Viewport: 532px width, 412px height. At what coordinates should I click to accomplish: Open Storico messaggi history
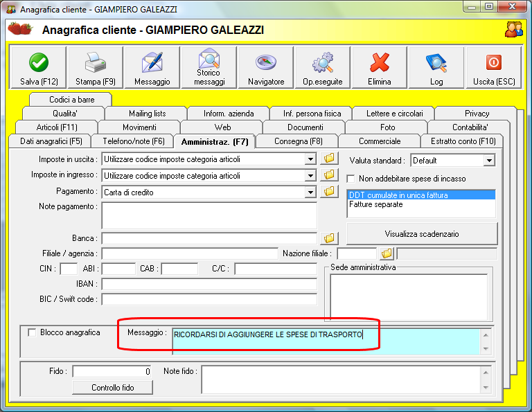pyautogui.click(x=209, y=68)
